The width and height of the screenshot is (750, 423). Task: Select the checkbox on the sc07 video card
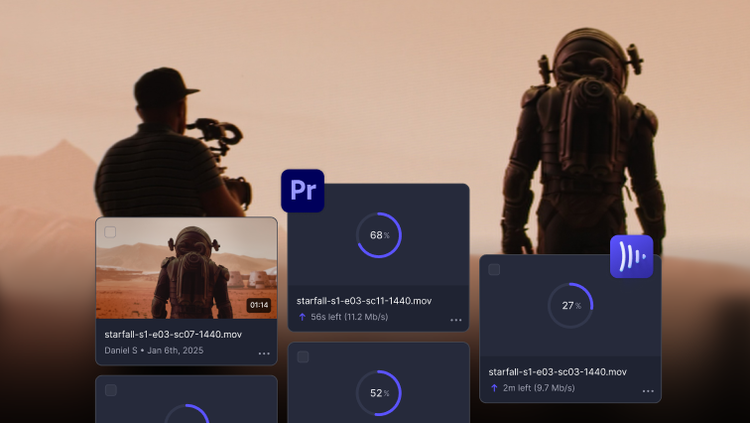(110, 232)
